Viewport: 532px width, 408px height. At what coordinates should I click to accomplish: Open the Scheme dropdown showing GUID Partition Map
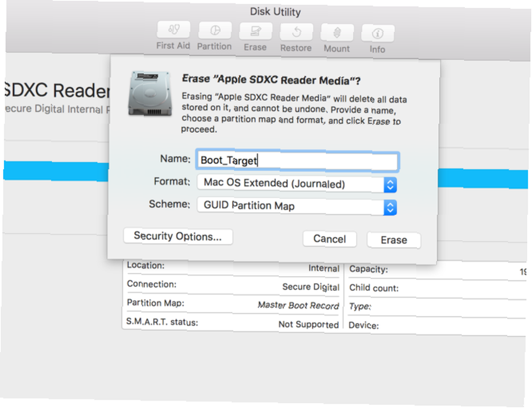pyautogui.click(x=297, y=206)
